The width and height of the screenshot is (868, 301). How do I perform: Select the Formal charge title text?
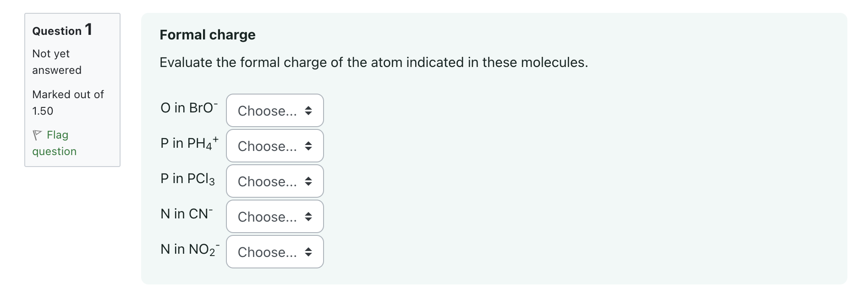[207, 34]
